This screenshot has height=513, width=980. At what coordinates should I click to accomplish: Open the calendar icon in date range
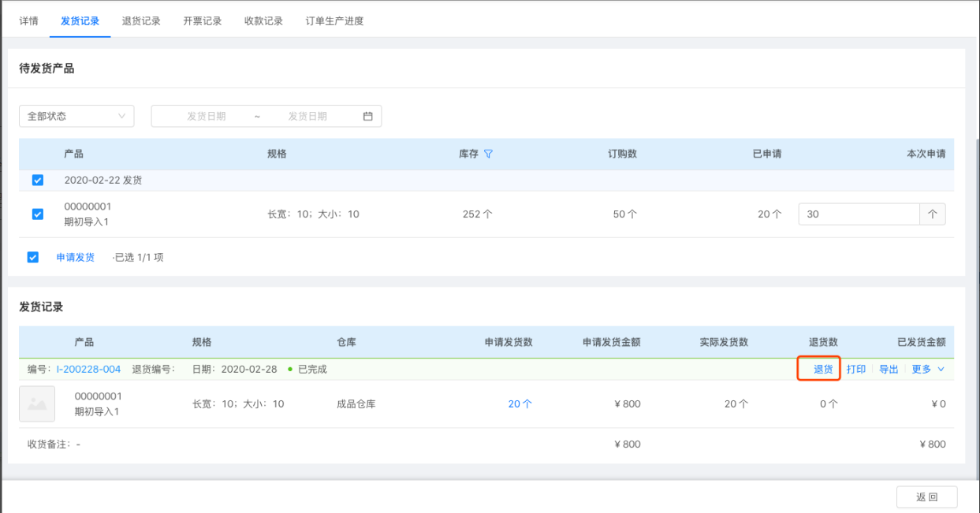click(367, 116)
